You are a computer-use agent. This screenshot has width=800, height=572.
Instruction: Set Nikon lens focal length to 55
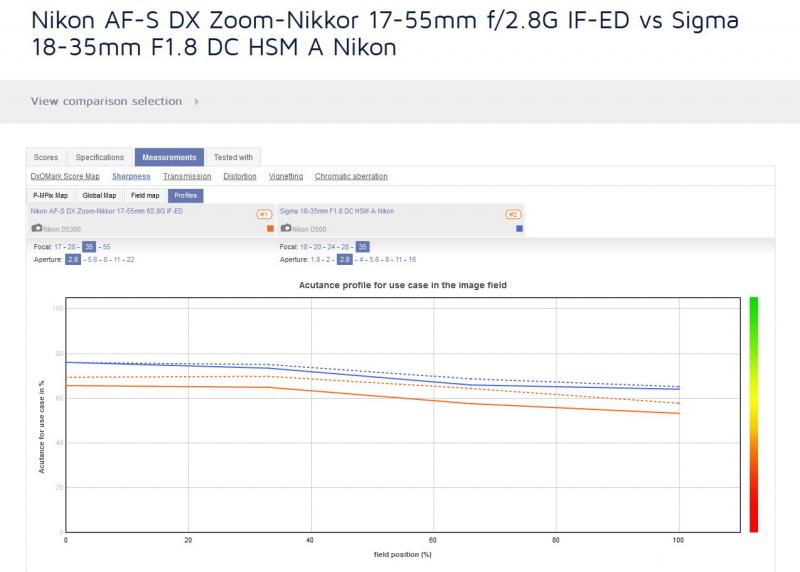click(106, 247)
